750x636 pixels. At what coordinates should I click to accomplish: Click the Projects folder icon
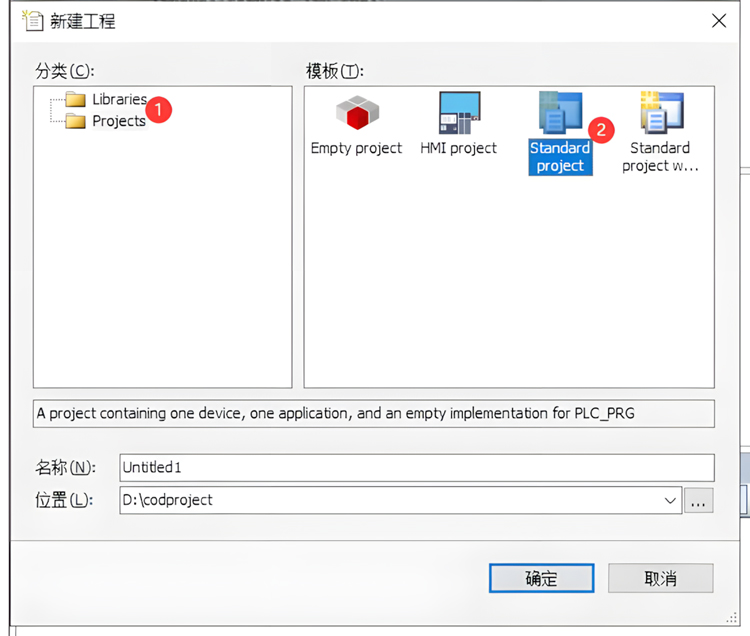tap(76, 121)
